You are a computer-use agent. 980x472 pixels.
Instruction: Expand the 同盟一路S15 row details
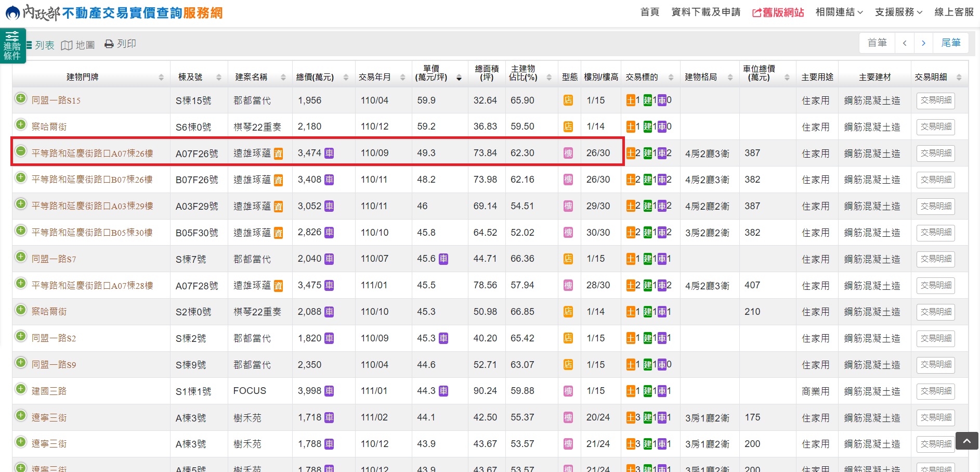coord(21,98)
